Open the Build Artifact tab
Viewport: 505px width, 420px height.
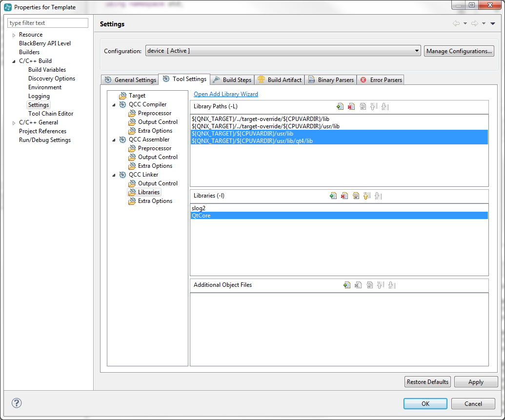pyautogui.click(x=280, y=80)
